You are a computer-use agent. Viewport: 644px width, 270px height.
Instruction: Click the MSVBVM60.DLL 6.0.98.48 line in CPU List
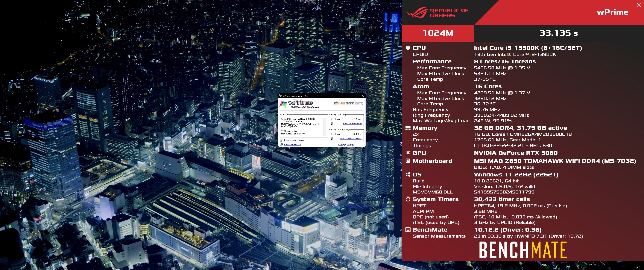(x=293, y=134)
